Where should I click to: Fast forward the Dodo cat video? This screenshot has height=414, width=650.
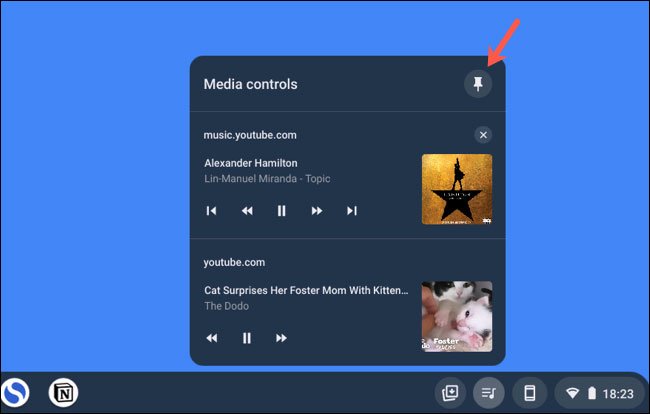pos(282,339)
